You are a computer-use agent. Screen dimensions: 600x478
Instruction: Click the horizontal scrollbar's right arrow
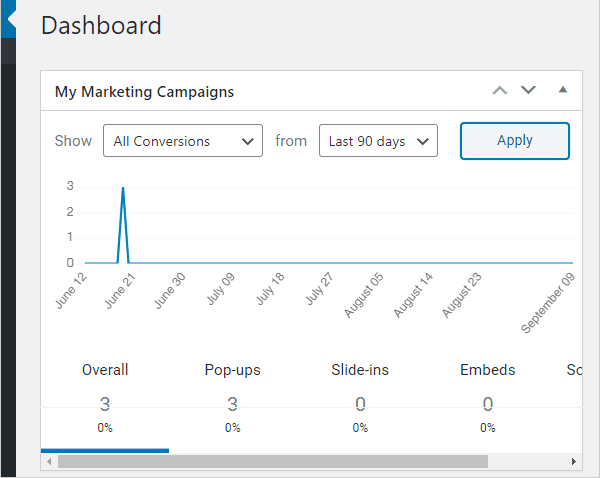click(574, 462)
